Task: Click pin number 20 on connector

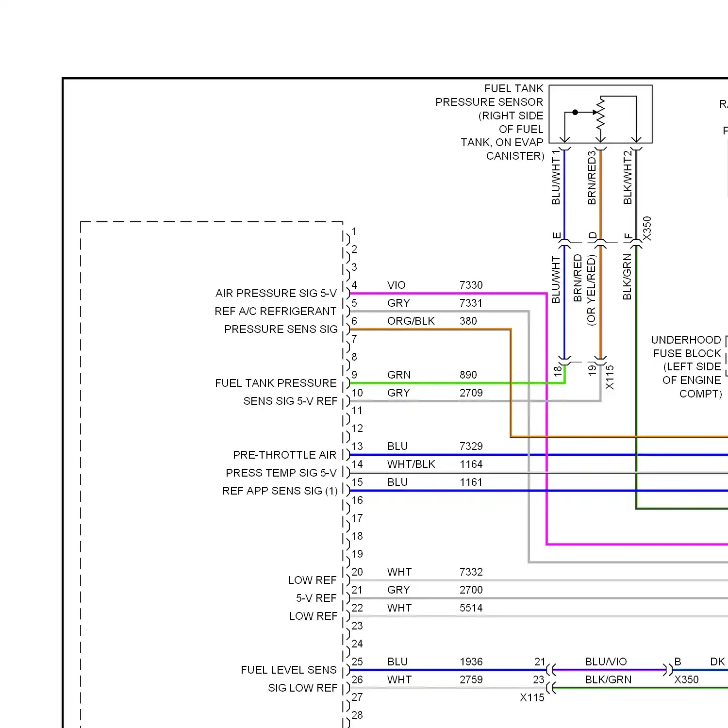Action: [x=357, y=572]
